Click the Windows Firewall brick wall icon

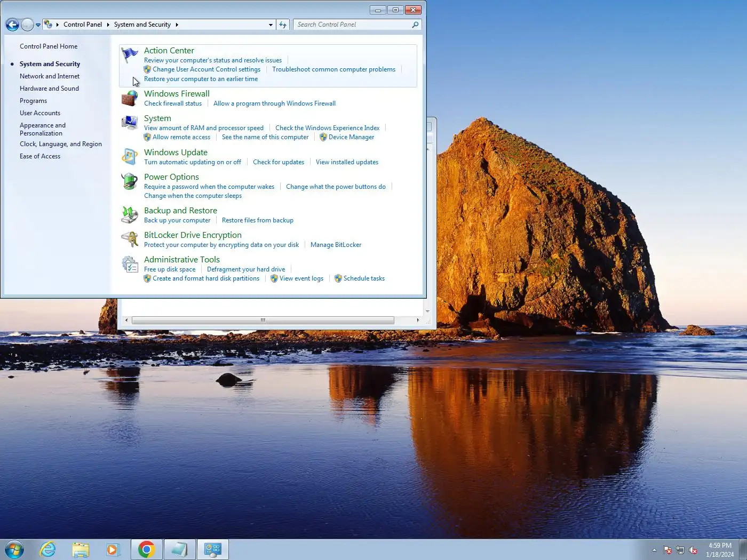coord(130,98)
